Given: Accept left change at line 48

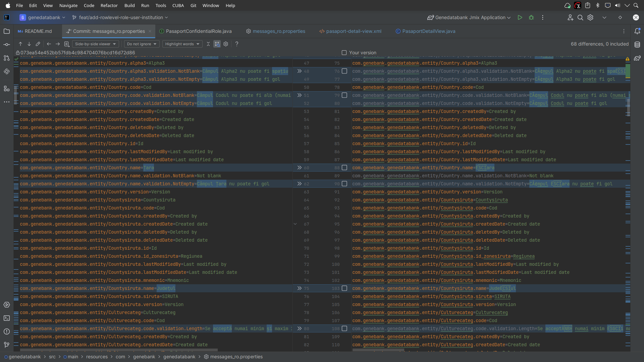Looking at the screenshot, I should 299,71.
